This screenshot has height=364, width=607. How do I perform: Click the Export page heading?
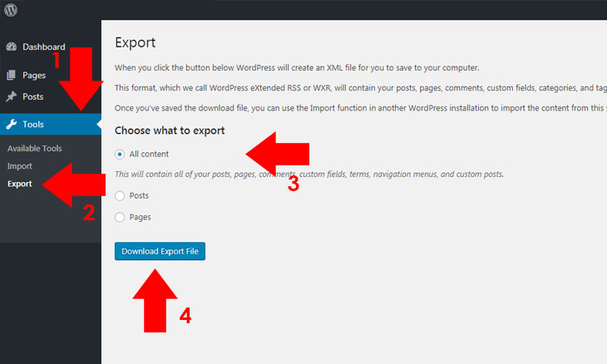pyautogui.click(x=135, y=42)
